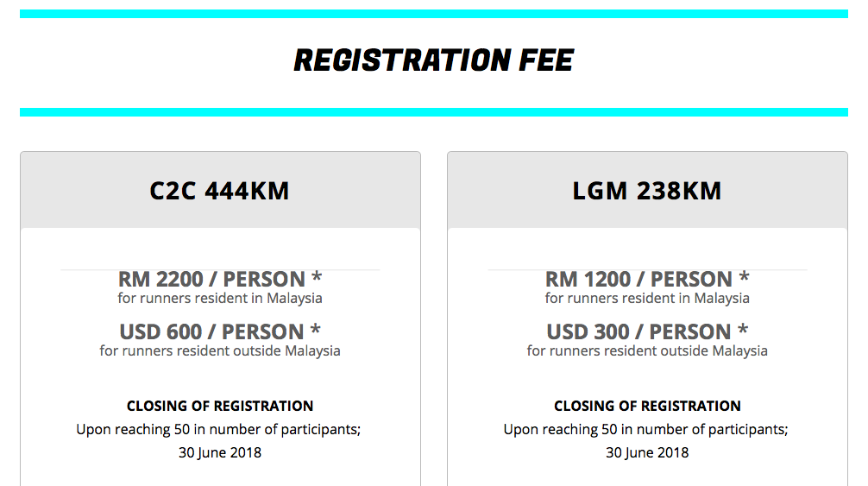Click the asterisk after RM 2200 / PERSON
The image size is (868, 486).
click(317, 276)
